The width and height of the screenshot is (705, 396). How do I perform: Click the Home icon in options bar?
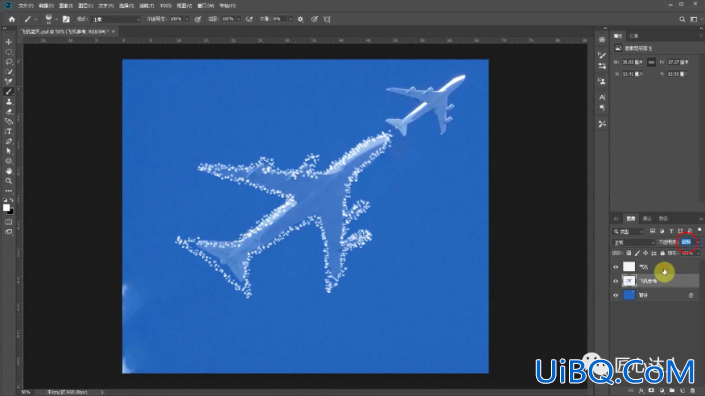12,19
